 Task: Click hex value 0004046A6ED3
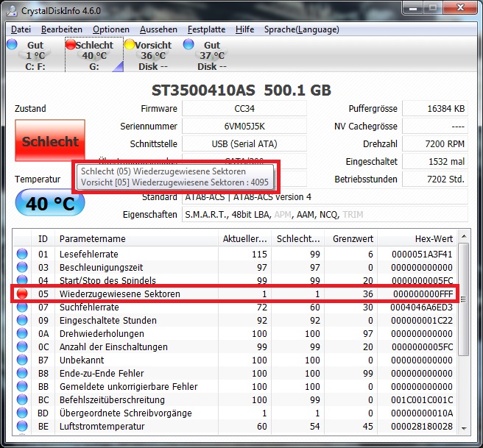(x=421, y=307)
